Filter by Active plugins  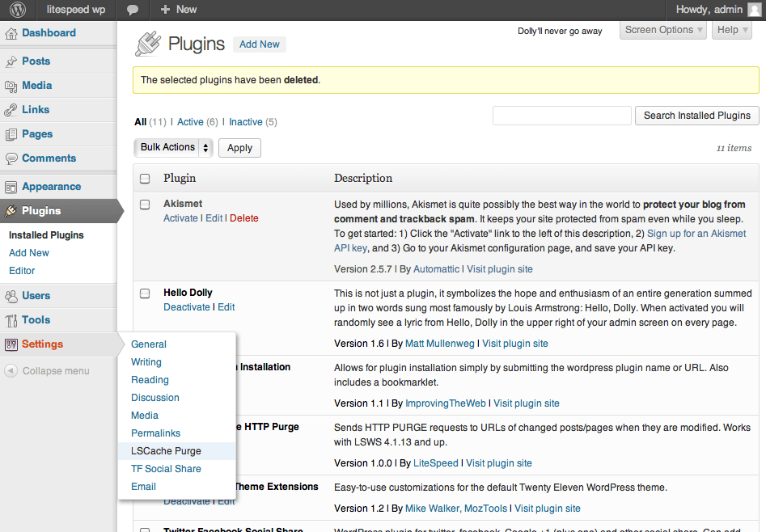pyautogui.click(x=190, y=122)
